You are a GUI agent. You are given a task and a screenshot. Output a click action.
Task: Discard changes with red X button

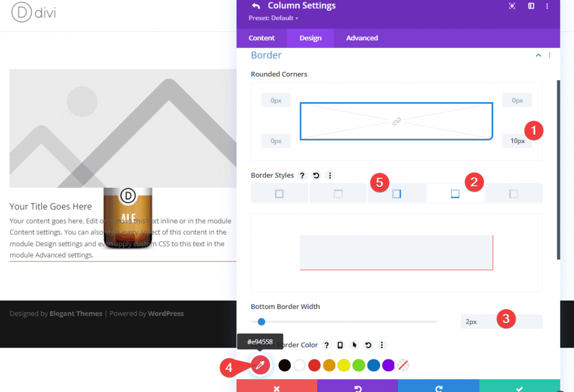click(x=277, y=386)
